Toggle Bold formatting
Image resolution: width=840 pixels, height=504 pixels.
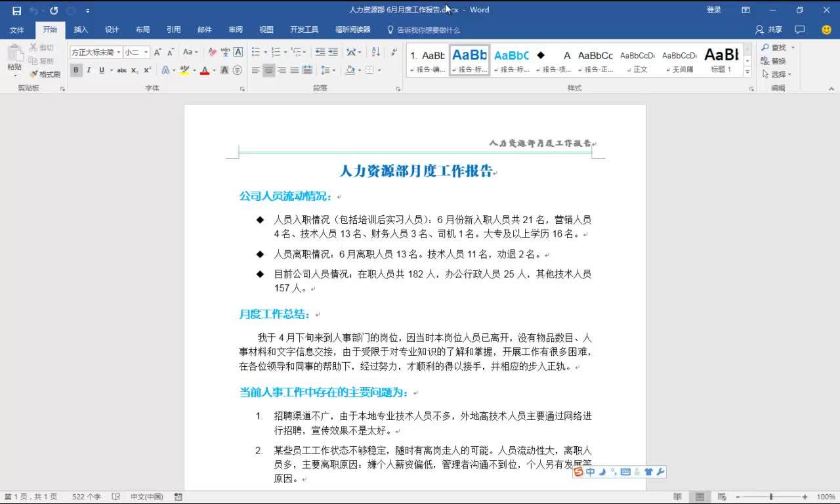[x=76, y=70]
